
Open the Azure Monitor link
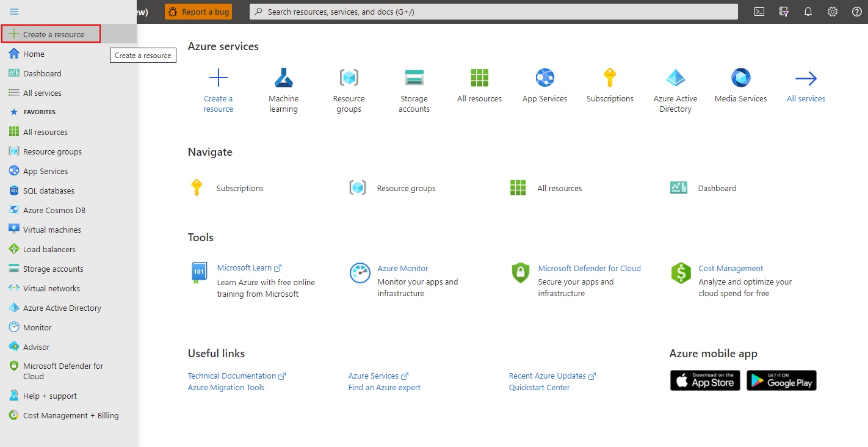[x=403, y=268]
